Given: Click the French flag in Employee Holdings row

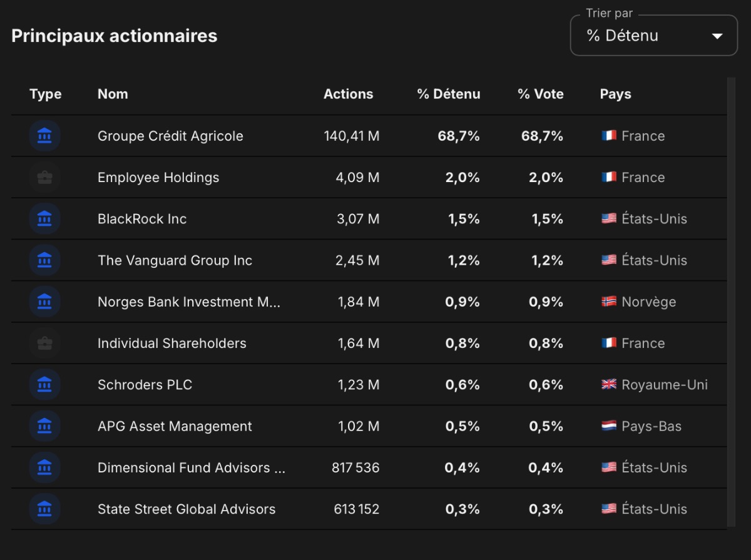Looking at the screenshot, I should tap(609, 178).
